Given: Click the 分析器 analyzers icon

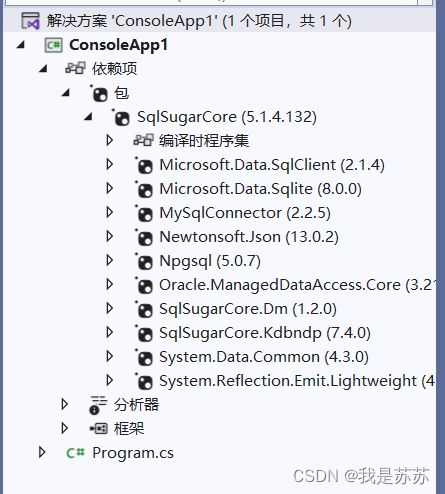Looking at the screenshot, I should click(98, 405).
